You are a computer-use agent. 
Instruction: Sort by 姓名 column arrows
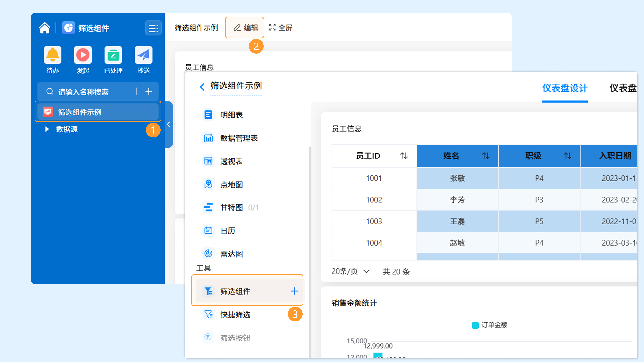486,156
